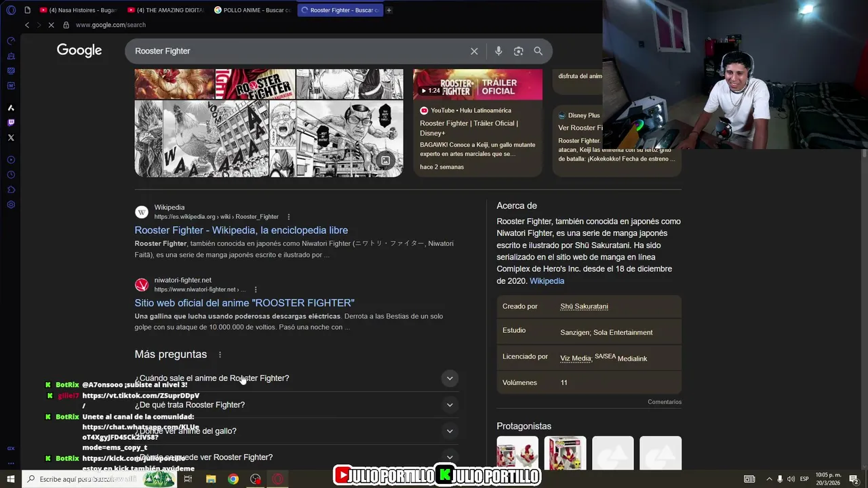Select the Rooster Fighter search tab

coord(340,10)
